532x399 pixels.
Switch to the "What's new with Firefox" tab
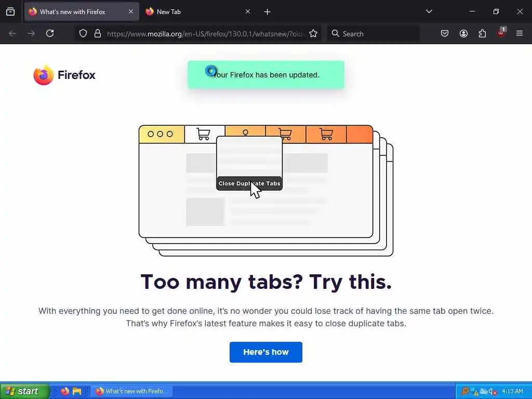click(82, 12)
